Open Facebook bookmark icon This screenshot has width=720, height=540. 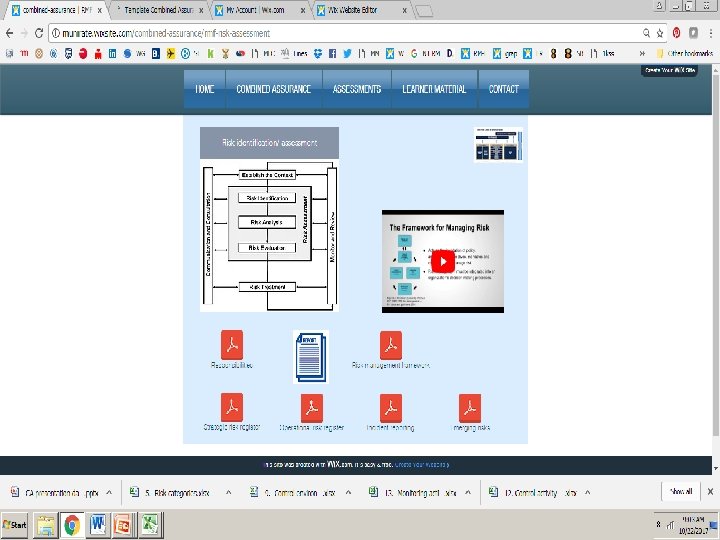(332, 54)
